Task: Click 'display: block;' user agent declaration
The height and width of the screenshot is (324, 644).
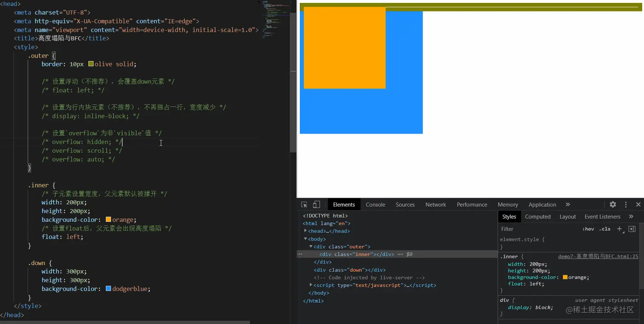Action: [530, 307]
